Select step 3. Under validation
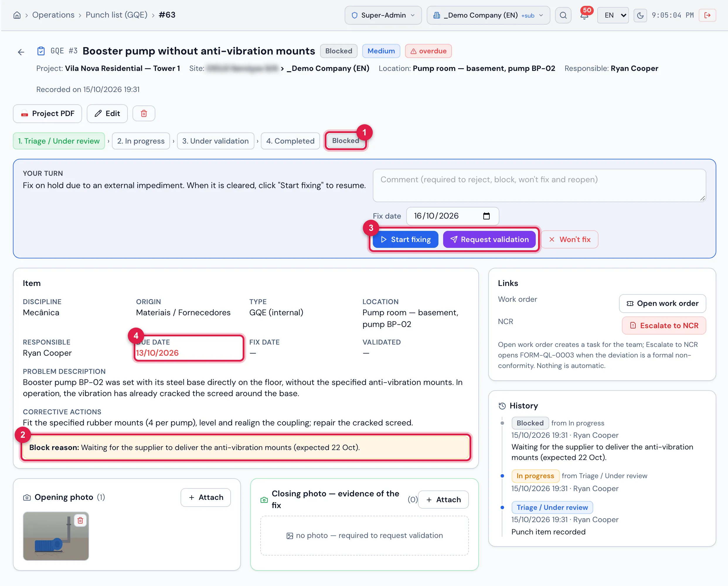This screenshot has width=728, height=586. tap(215, 141)
